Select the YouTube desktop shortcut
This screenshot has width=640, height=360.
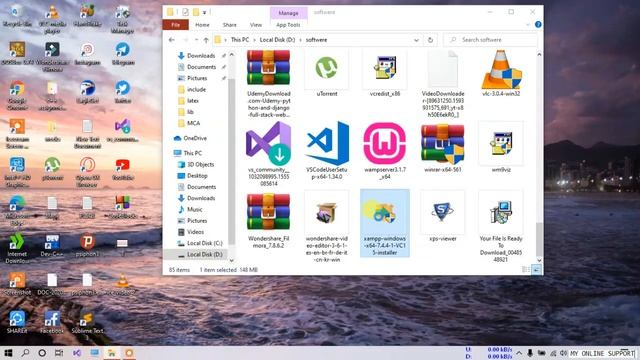click(122, 169)
